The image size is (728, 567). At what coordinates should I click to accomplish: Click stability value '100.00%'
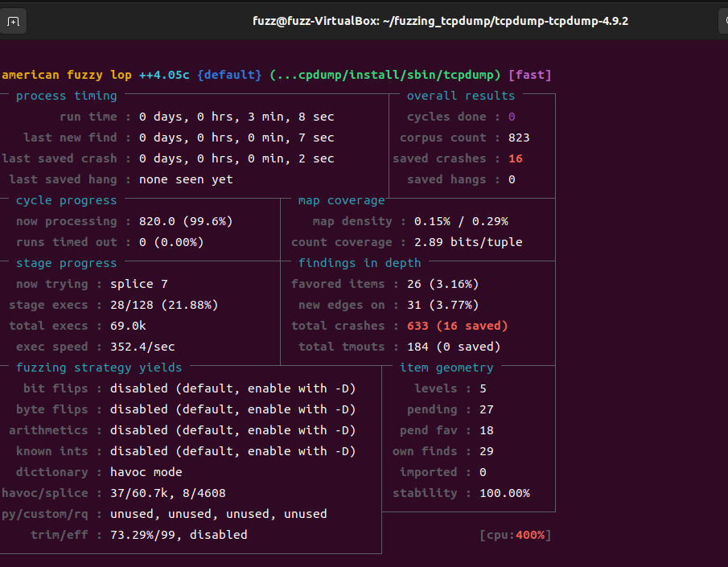pyautogui.click(x=504, y=493)
